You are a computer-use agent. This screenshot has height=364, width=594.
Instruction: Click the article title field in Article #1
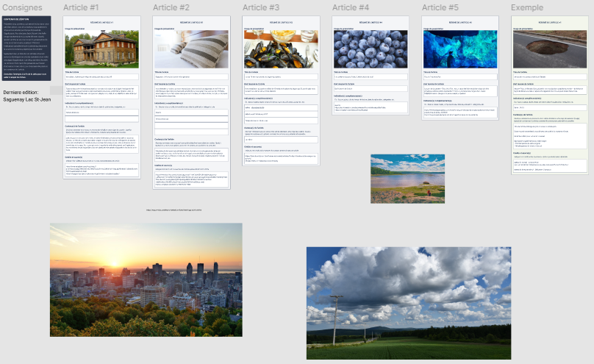(x=101, y=75)
